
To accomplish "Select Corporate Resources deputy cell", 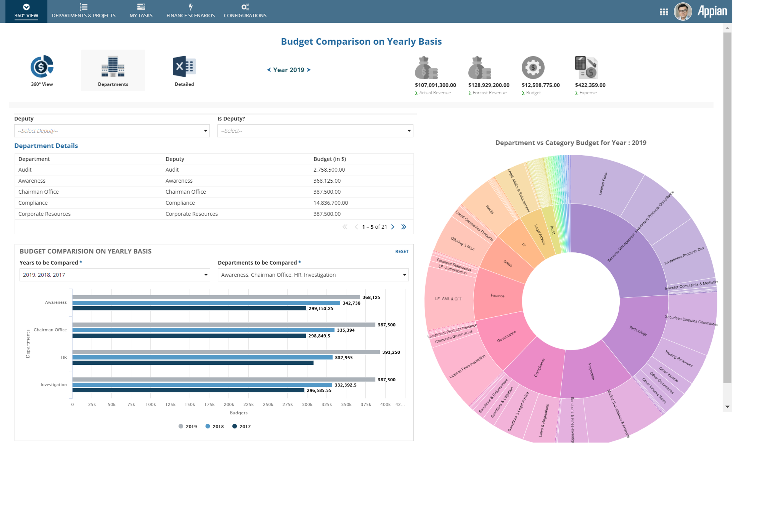I will (236, 214).
